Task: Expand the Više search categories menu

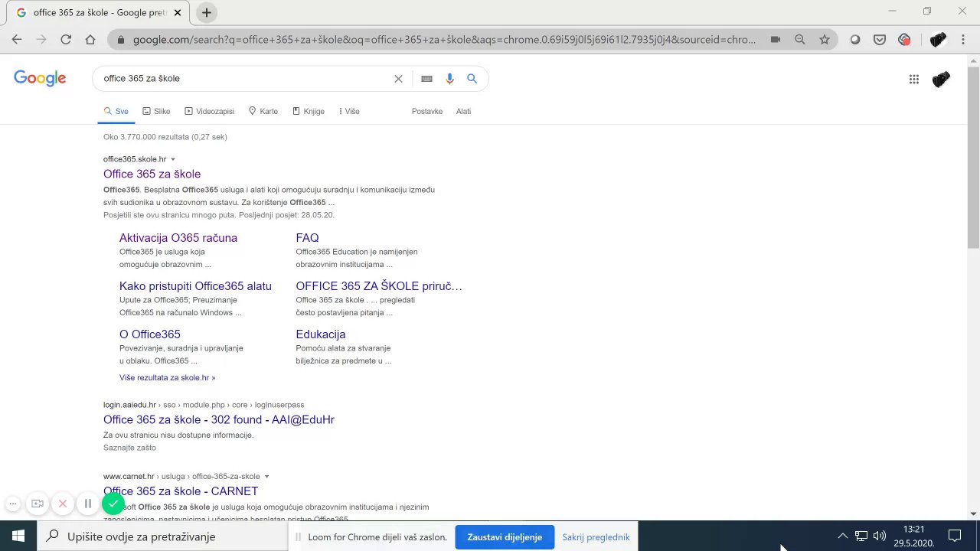Action: click(x=349, y=112)
